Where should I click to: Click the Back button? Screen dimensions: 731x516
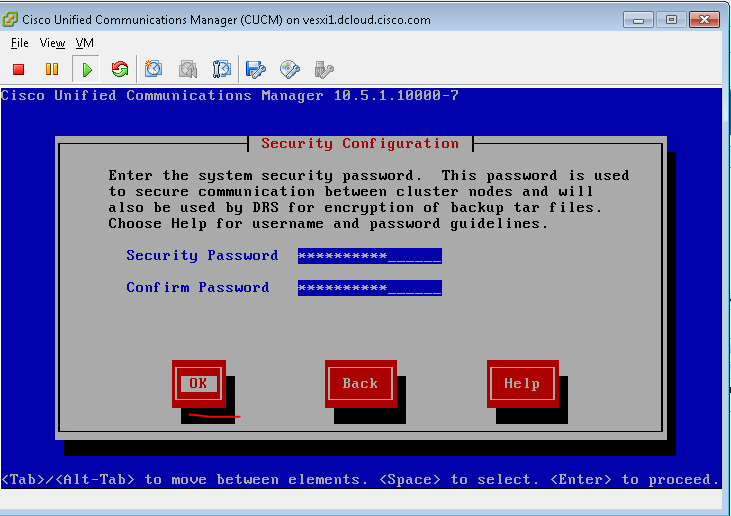point(360,384)
